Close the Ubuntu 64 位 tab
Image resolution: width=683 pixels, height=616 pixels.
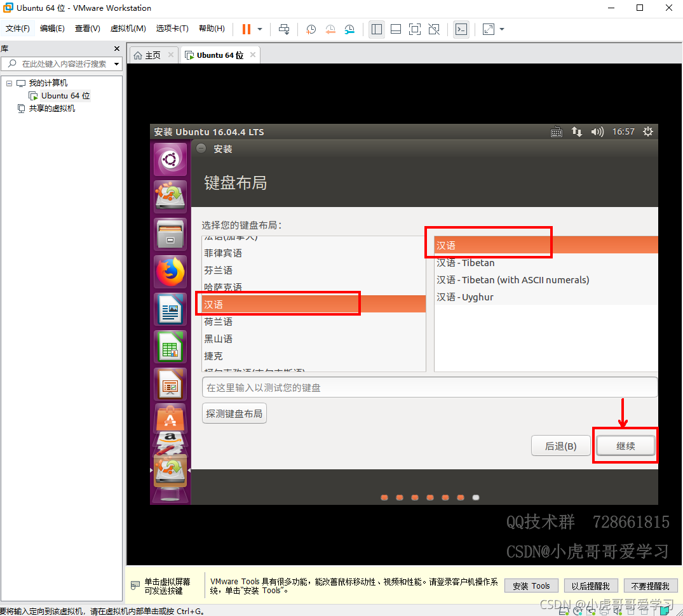[253, 55]
